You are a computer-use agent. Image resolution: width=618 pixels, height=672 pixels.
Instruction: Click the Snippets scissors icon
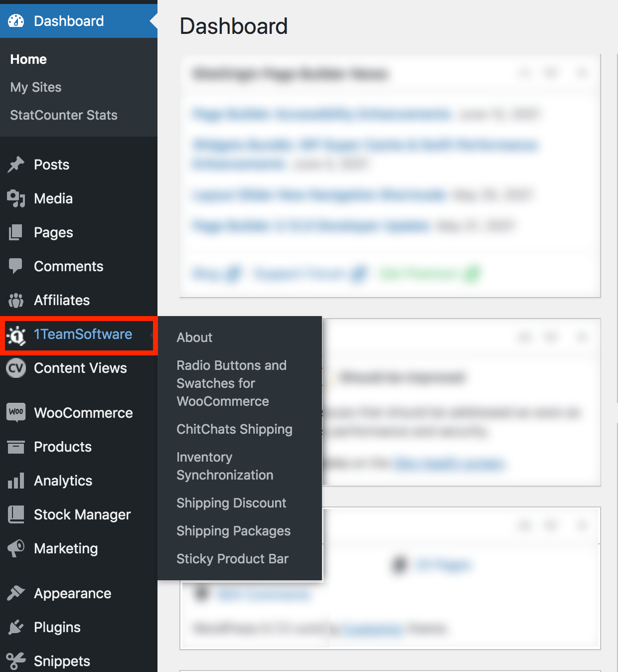(15, 661)
